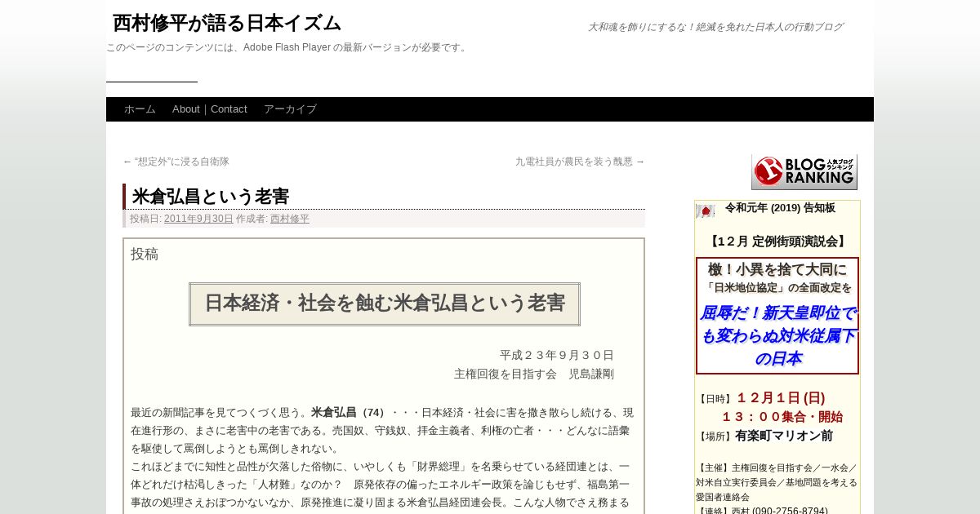Click the Blog Ranking banner image
The width and height of the screenshot is (980, 514).
pyautogui.click(x=804, y=171)
